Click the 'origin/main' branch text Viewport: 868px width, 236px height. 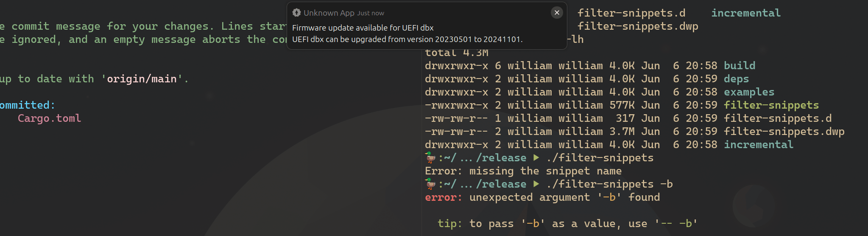(x=142, y=79)
